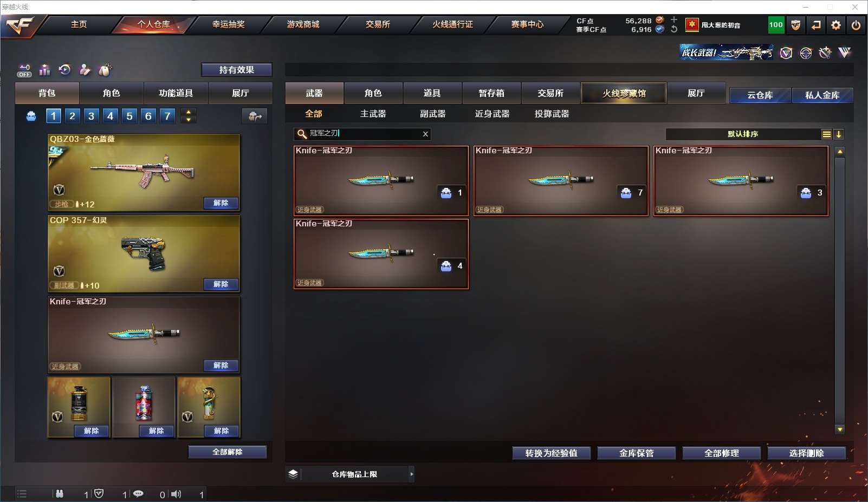Click the backpack transfer arrow icon

255,116
